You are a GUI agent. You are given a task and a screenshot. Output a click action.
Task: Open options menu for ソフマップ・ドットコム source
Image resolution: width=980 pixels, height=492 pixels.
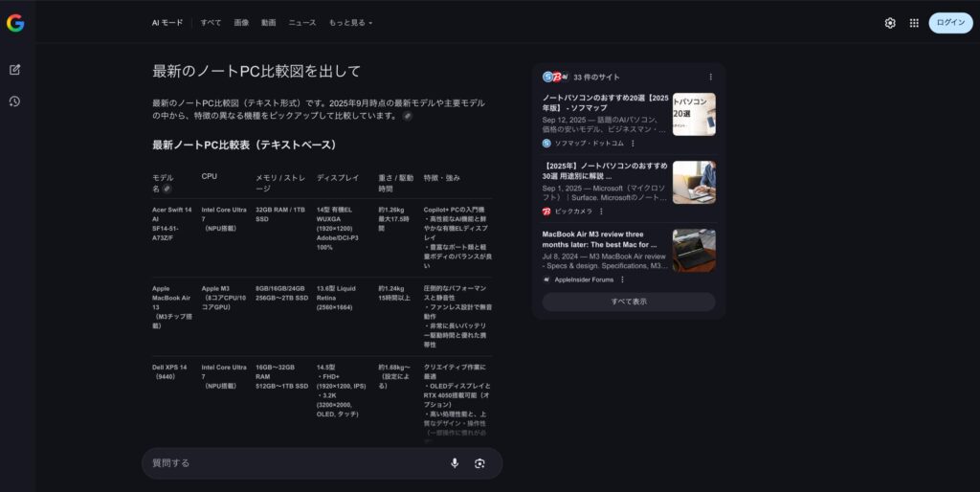[633, 143]
